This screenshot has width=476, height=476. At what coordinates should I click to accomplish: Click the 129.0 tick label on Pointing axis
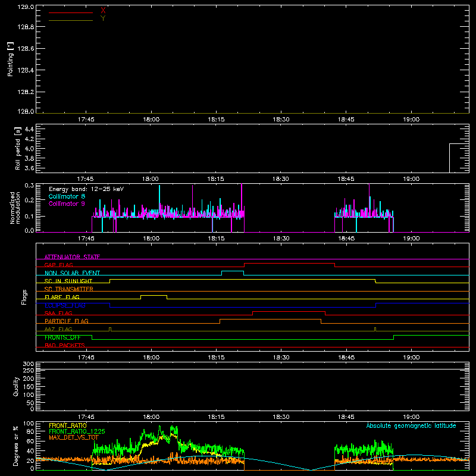tap(26, 7)
